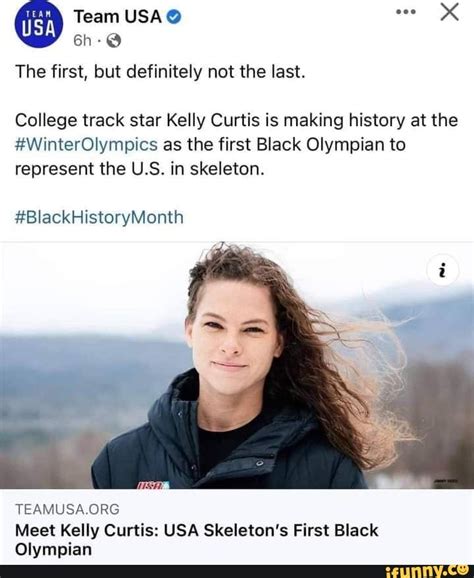Click the College track star paragraph
Screen dimensions: 474x578
pyautogui.click(x=236, y=145)
